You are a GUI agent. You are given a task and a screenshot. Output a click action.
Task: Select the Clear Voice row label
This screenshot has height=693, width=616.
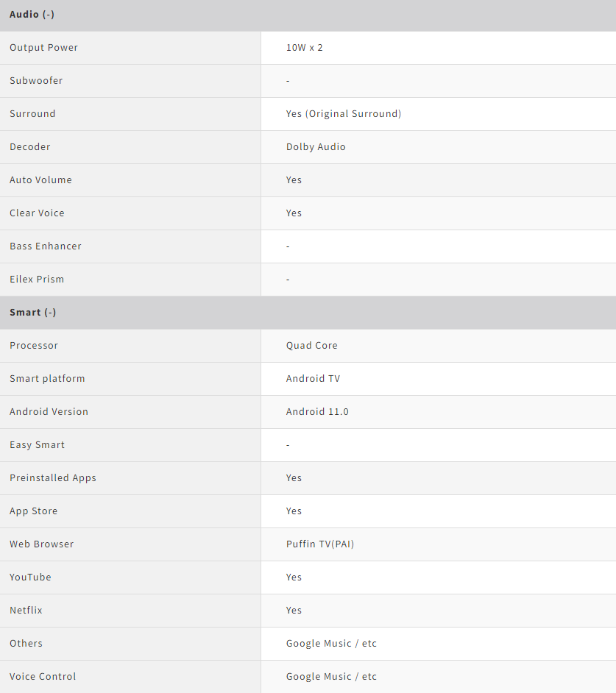pyautogui.click(x=37, y=213)
